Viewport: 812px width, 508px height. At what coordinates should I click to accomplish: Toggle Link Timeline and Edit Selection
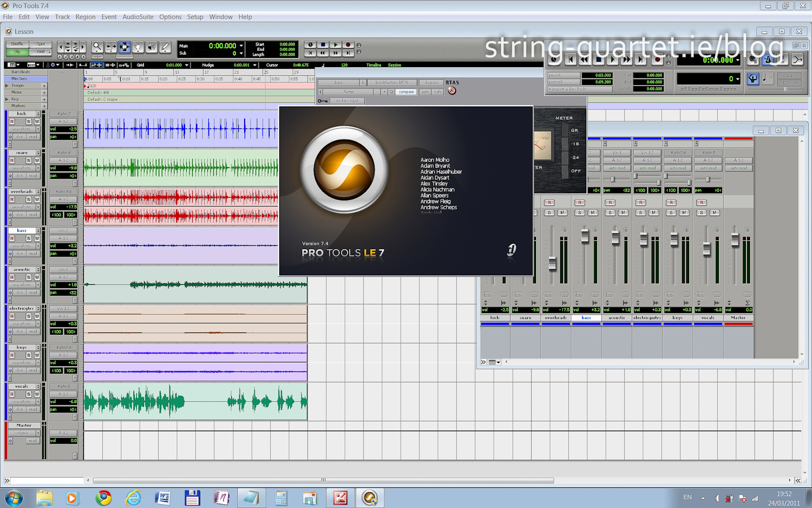[x=97, y=65]
